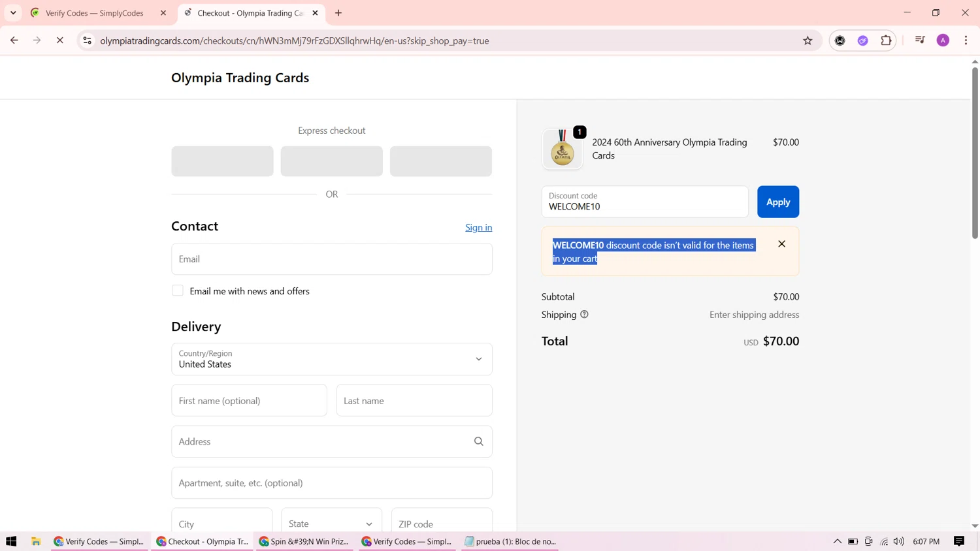Expand the Country/Region dropdown
This screenshot has height=551, width=980.
pyautogui.click(x=332, y=359)
